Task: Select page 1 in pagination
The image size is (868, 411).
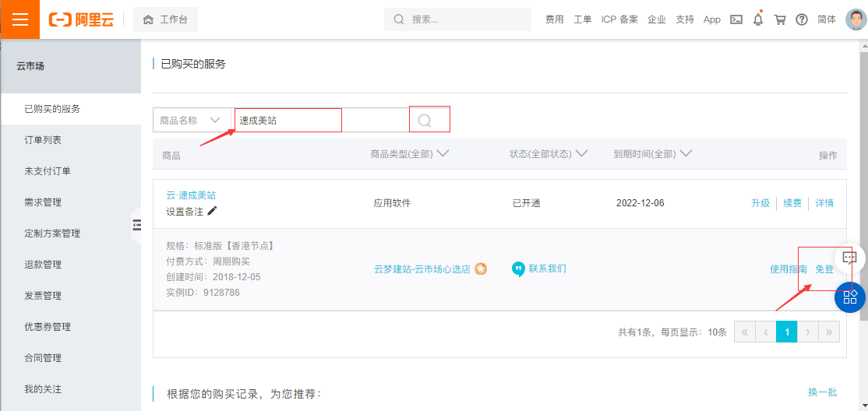Action: coord(787,332)
